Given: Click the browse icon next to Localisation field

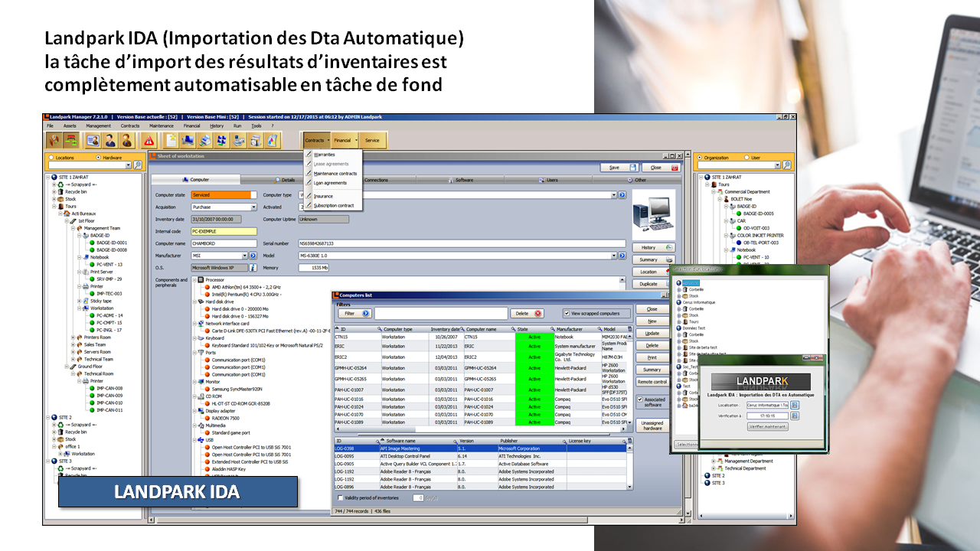Looking at the screenshot, I should (795, 405).
